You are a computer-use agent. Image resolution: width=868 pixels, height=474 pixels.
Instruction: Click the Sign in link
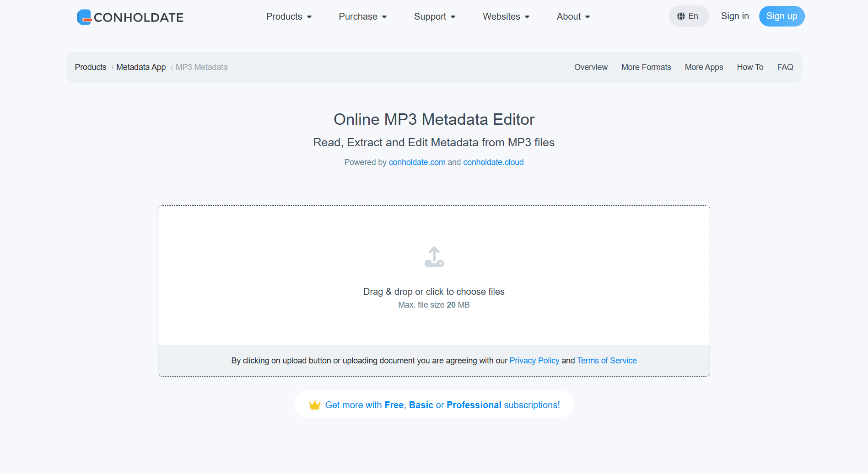[735, 16]
